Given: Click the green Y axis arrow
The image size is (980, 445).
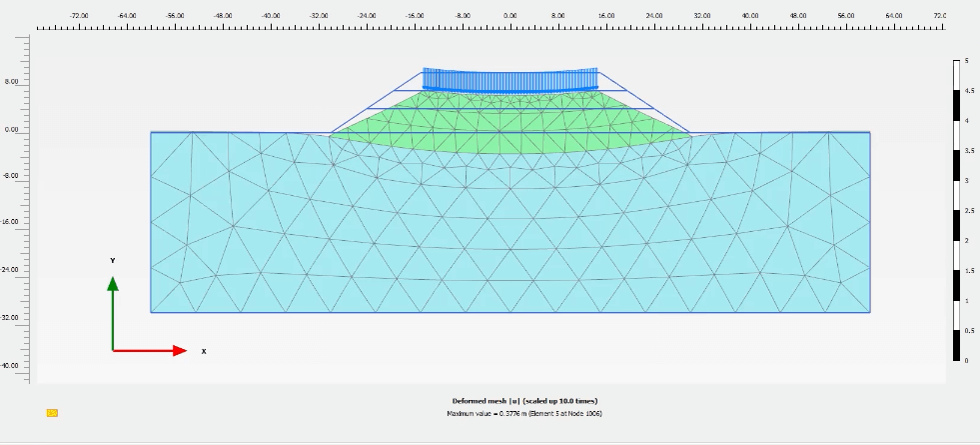Looking at the screenshot, I should (113, 312).
